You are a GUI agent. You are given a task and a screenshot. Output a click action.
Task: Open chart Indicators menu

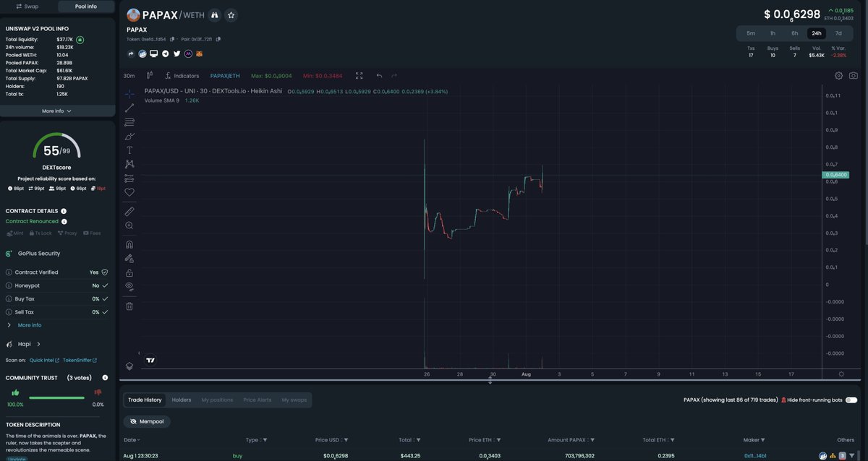pyautogui.click(x=182, y=75)
